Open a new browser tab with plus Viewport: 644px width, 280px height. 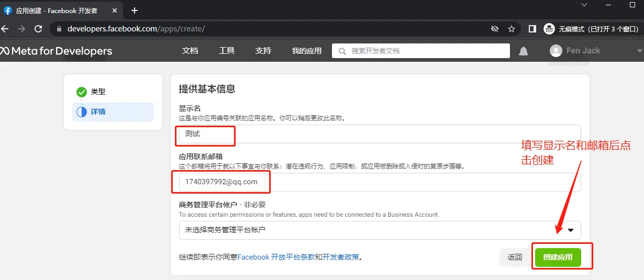(x=135, y=10)
